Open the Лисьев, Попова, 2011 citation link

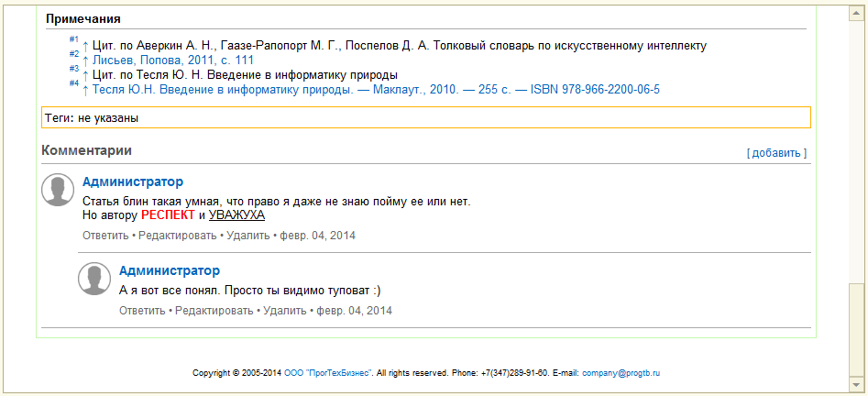[172, 60]
